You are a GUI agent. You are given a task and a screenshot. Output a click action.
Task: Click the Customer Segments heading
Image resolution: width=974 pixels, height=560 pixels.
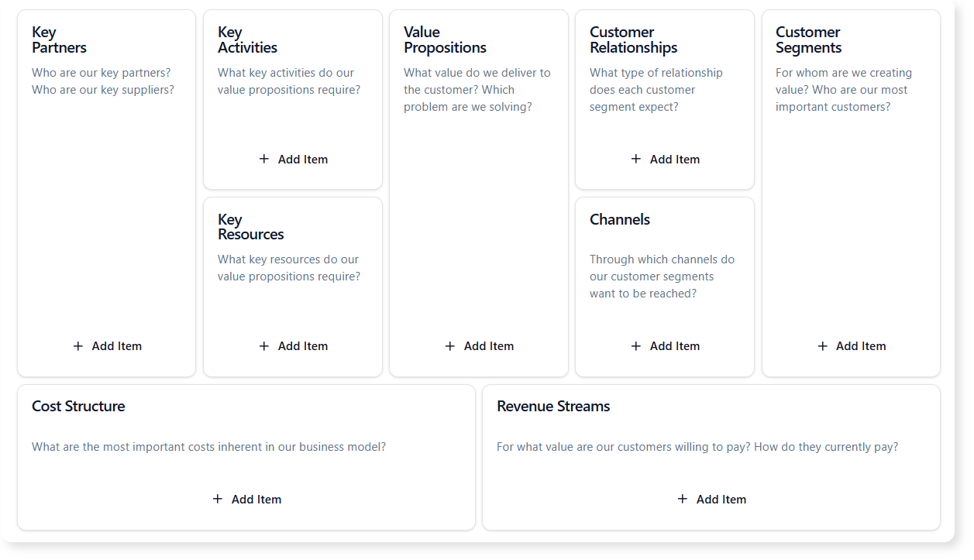point(807,40)
